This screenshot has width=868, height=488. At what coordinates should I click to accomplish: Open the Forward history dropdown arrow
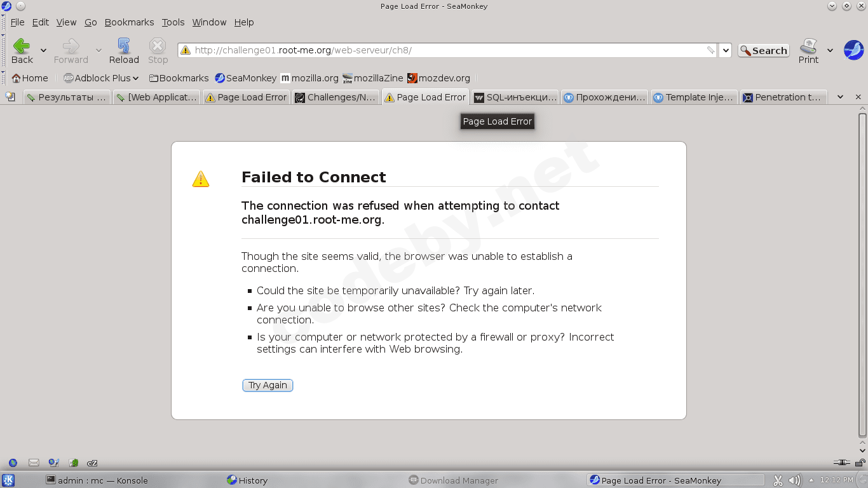point(98,50)
